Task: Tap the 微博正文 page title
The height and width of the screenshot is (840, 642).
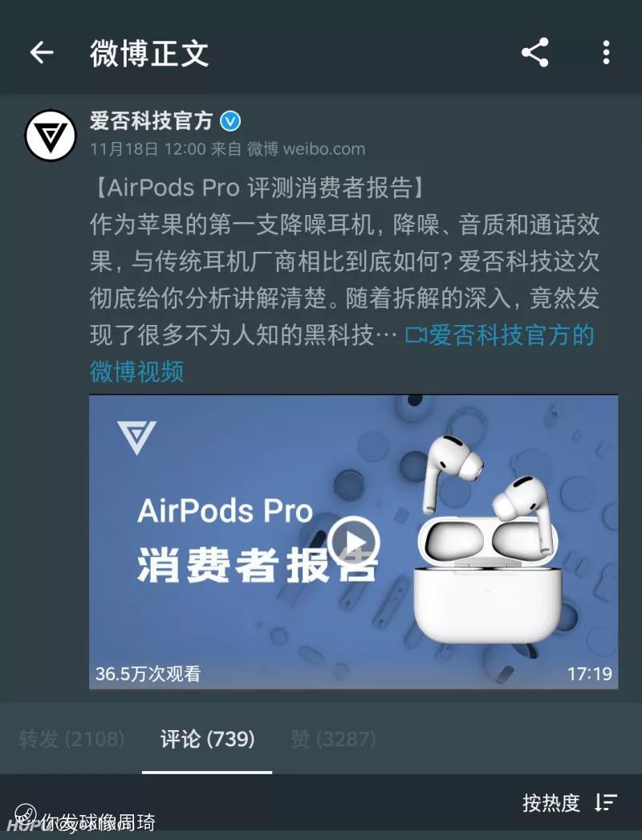Action: coord(149,53)
